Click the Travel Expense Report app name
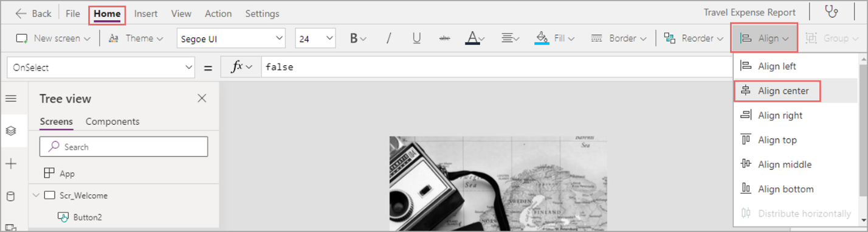The height and width of the screenshot is (232, 868). point(749,12)
